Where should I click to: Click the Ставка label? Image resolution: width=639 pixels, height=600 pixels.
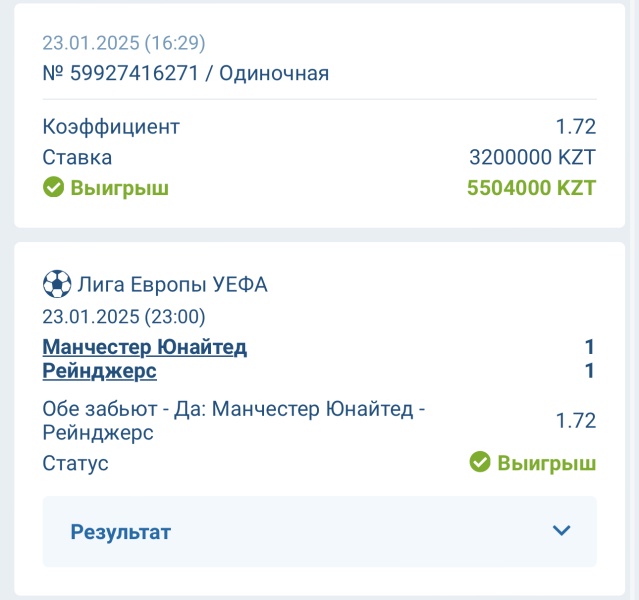(x=77, y=157)
